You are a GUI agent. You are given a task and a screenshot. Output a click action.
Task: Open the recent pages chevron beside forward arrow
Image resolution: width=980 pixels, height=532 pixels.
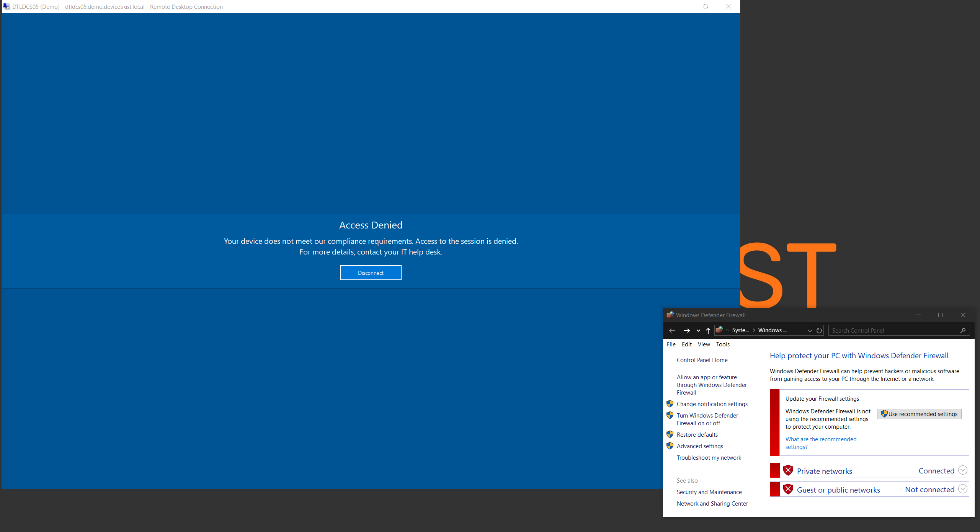pos(698,330)
